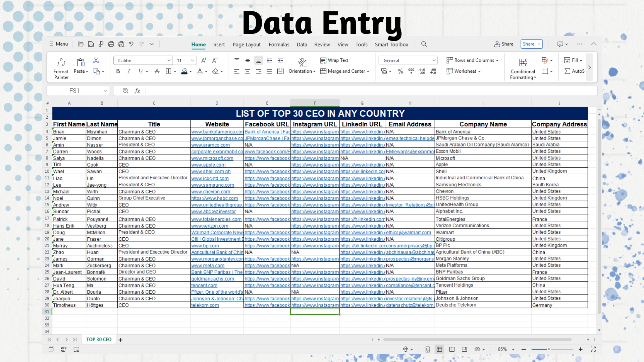The height and width of the screenshot is (362, 644).
Task: Toggle Wrap Text option
Action: [334, 61]
